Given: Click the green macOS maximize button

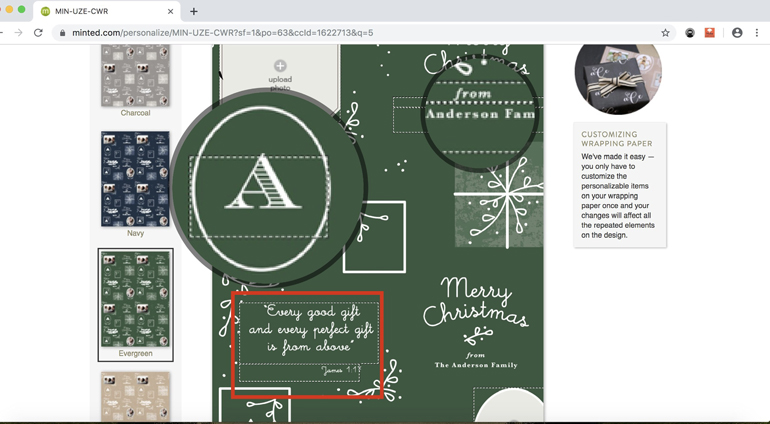Looking at the screenshot, I should tap(21, 9).
